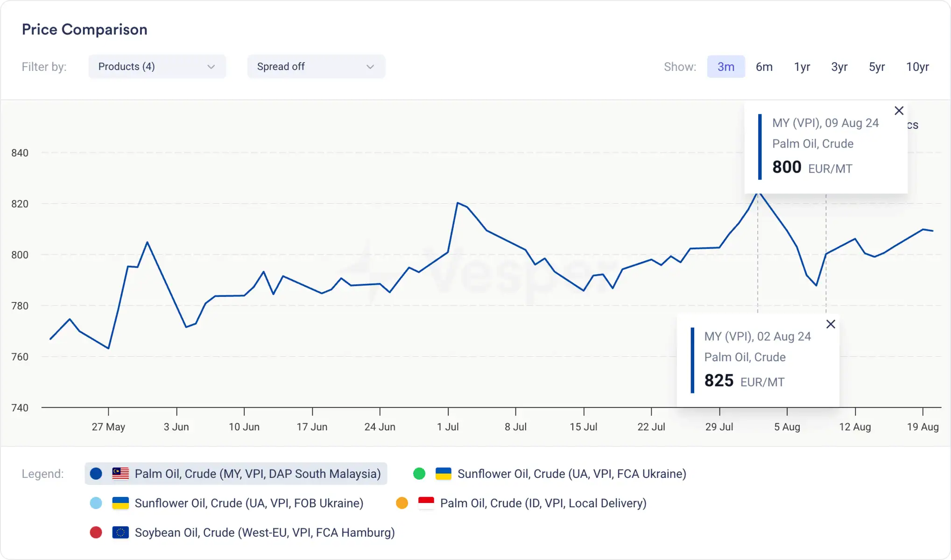This screenshot has height=560, width=951.
Task: Click the light blue legend color dot
Action: tap(96, 503)
